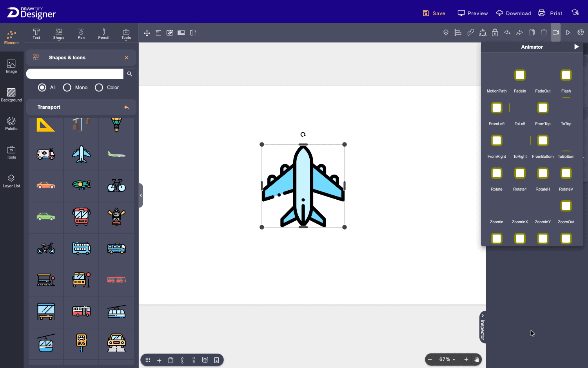Click the Download button
Screen dimensions: 588x368
pos(514,13)
